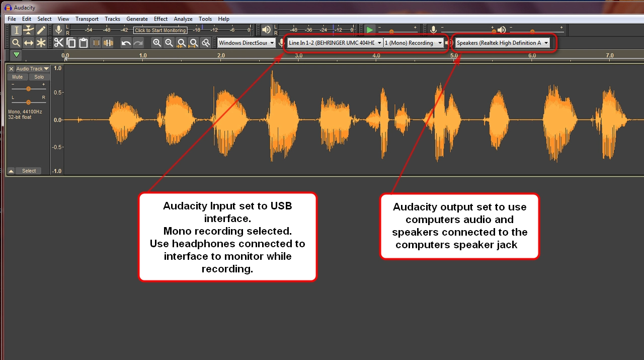Viewport: 644px width, 360px height.
Task: Collapse the track using the triangle button
Action: 11,171
